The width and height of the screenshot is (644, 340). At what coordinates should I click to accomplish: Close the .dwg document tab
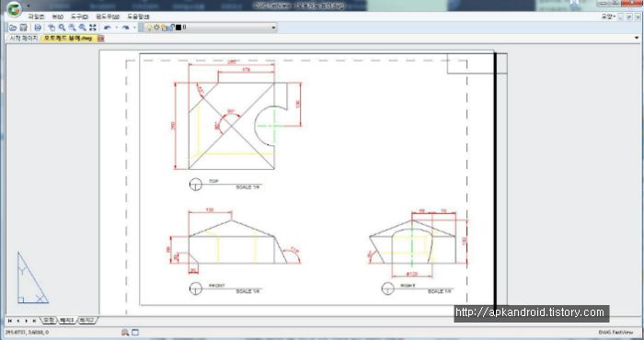101,39
